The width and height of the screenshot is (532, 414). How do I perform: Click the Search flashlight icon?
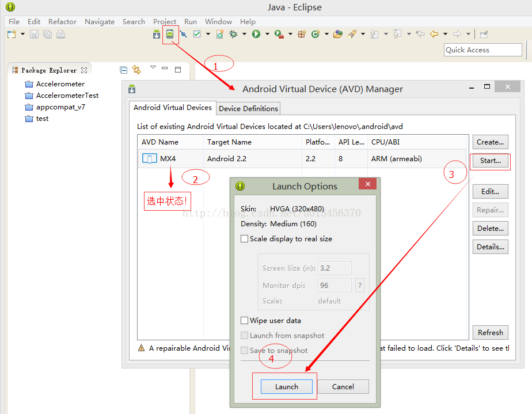click(352, 34)
